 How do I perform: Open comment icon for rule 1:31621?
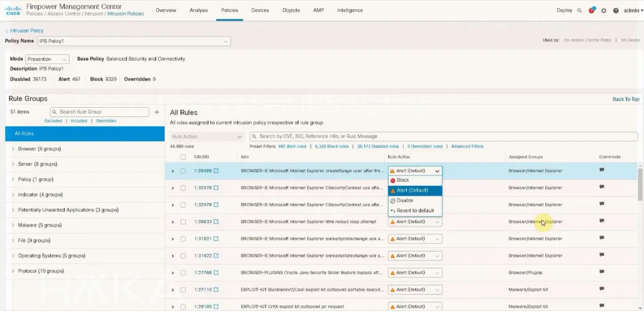[x=602, y=238]
